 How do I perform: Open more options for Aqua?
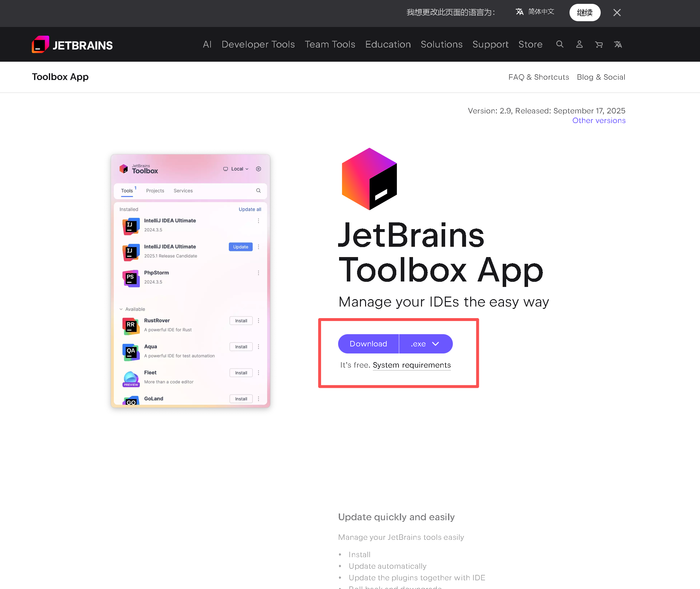point(258,347)
